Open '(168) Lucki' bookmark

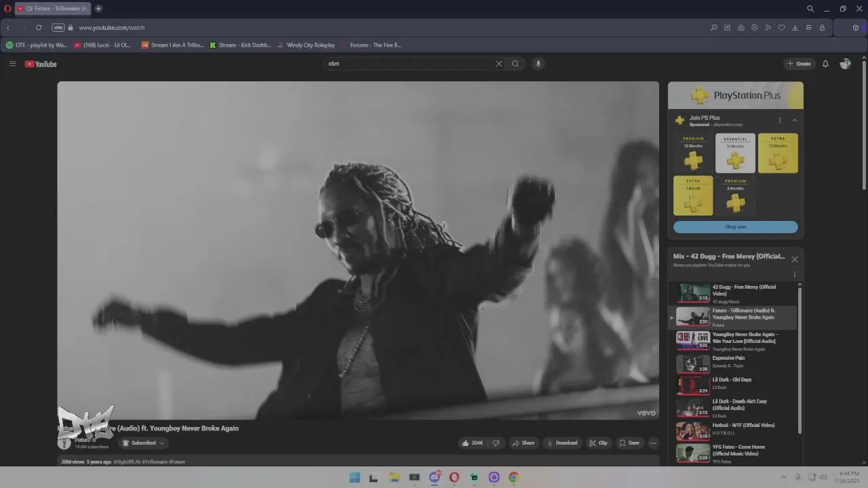tap(102, 45)
